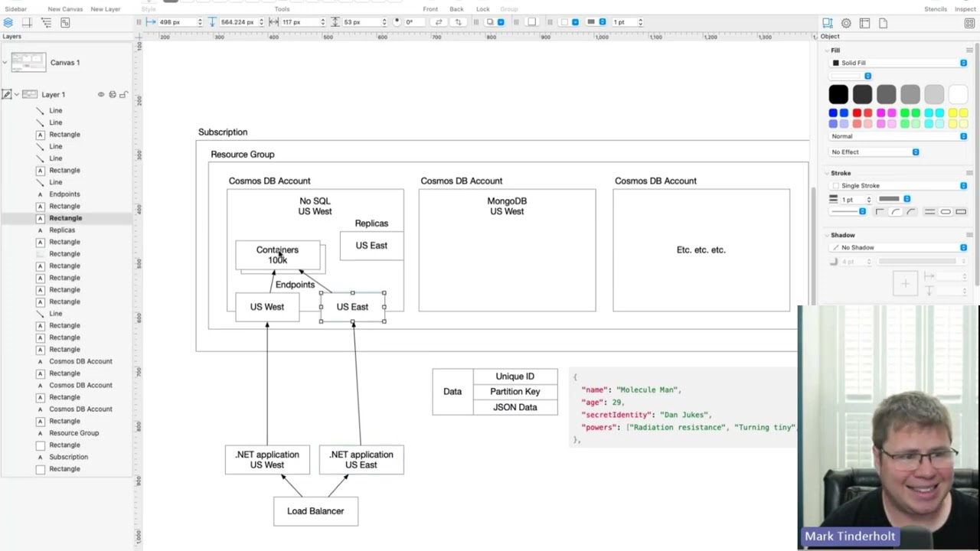Click the Load Balancer shape on canvas
Image resolution: width=980 pixels, height=551 pixels.
315,511
